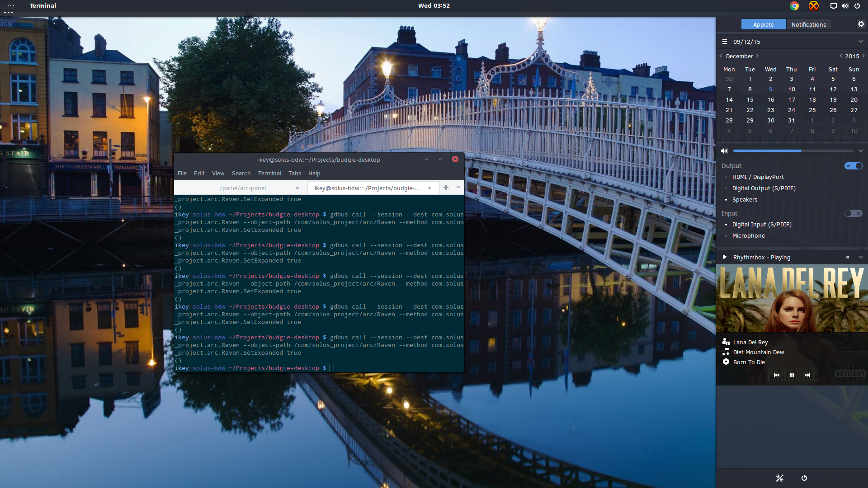
Task: Collapse the sound applet chevron
Action: pos(861,151)
